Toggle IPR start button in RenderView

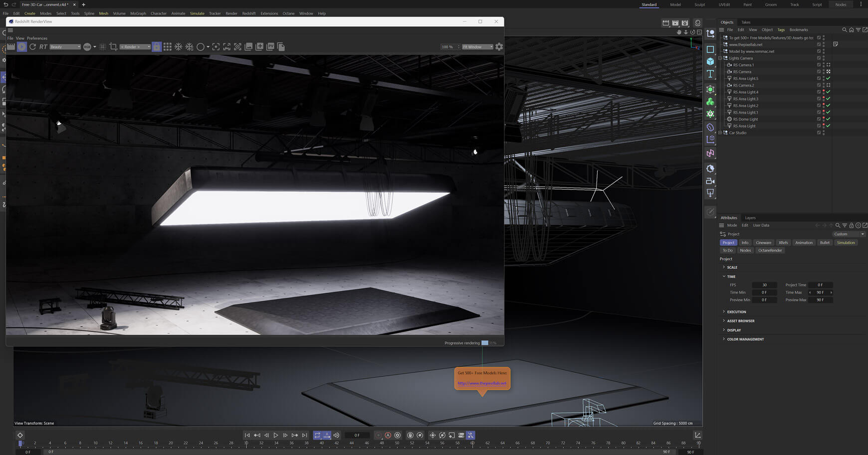coord(22,47)
